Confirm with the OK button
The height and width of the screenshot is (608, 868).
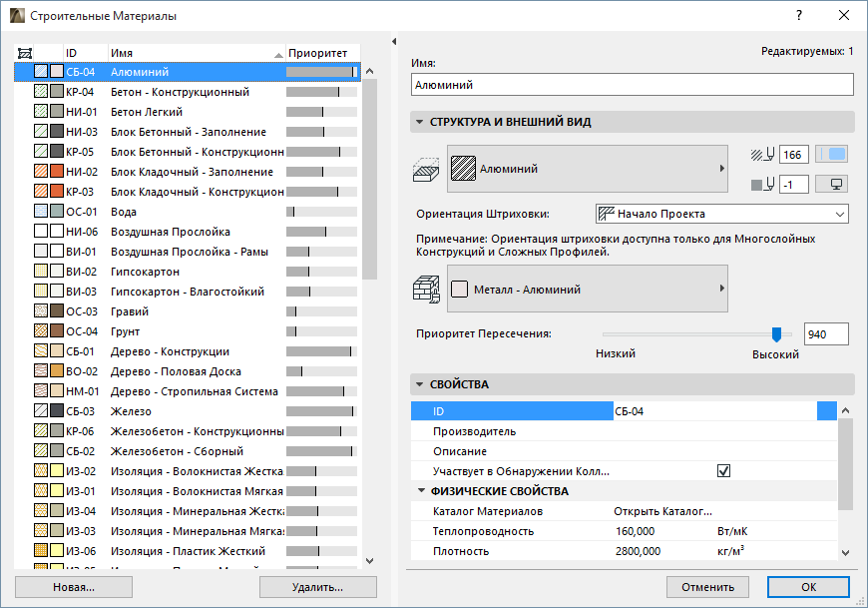tap(808, 587)
